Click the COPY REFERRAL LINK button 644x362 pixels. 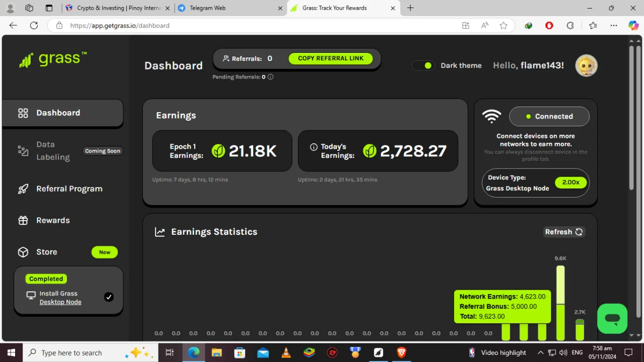331,58
